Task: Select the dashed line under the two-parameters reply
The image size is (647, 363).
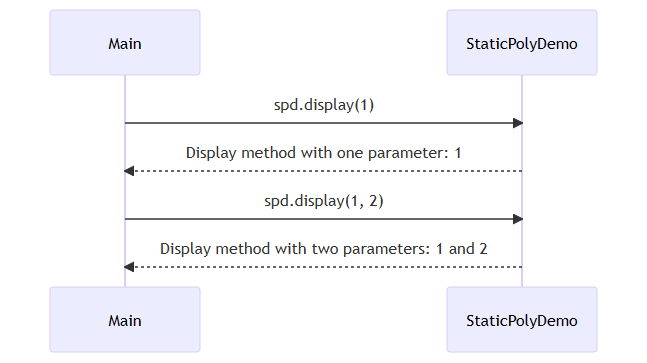Action: pyautogui.click(x=328, y=267)
